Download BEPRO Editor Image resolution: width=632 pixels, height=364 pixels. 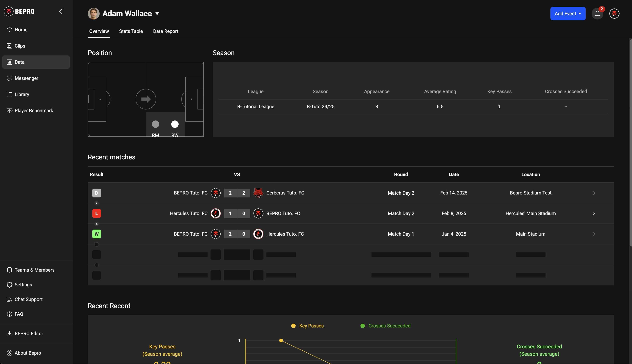[29, 334]
